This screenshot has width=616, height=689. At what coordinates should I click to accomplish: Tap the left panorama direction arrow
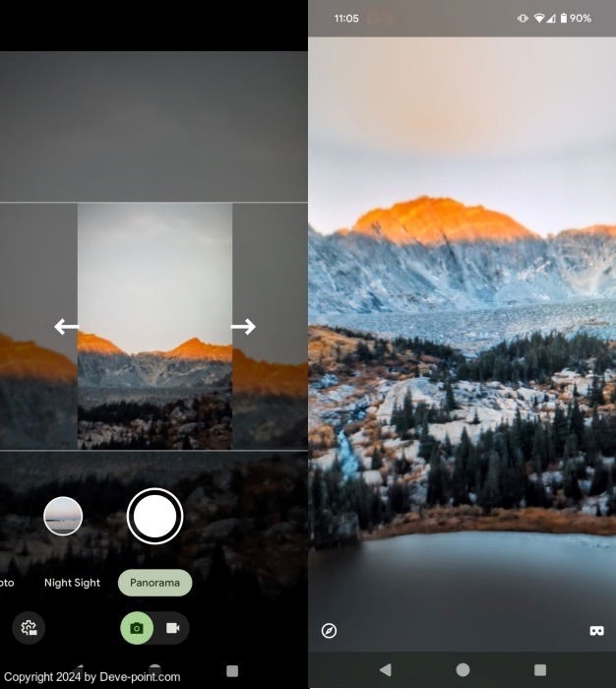[x=66, y=326]
